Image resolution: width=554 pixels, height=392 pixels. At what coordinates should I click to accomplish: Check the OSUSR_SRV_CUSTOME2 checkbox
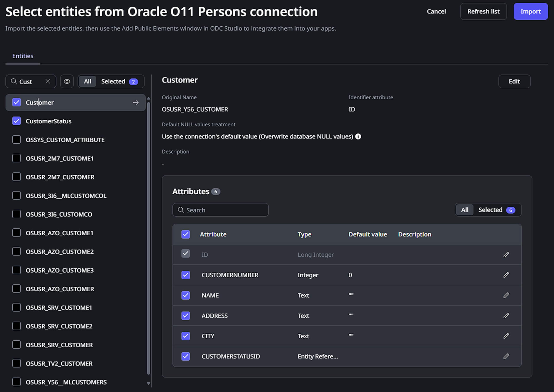[16, 326]
